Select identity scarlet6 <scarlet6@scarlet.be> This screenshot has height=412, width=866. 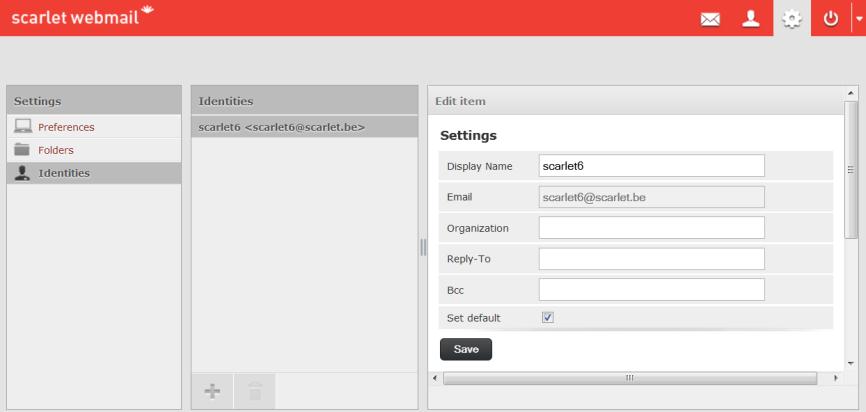tap(304, 127)
